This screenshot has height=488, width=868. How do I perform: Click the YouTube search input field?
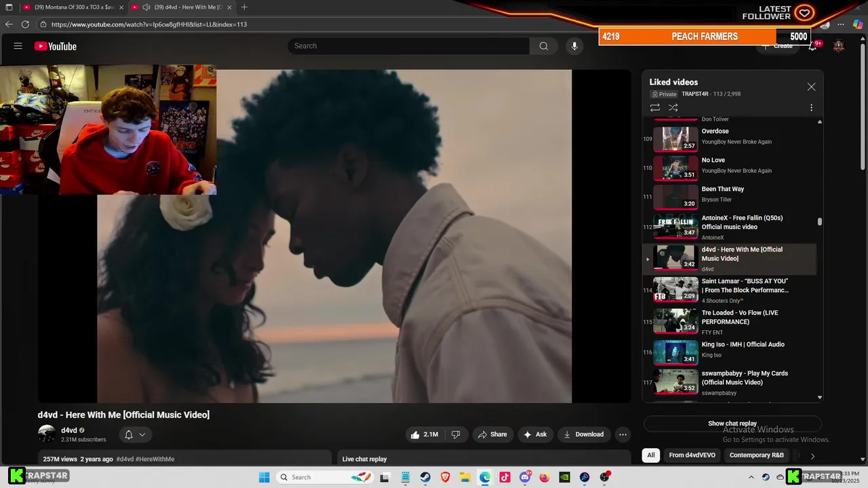(409, 46)
